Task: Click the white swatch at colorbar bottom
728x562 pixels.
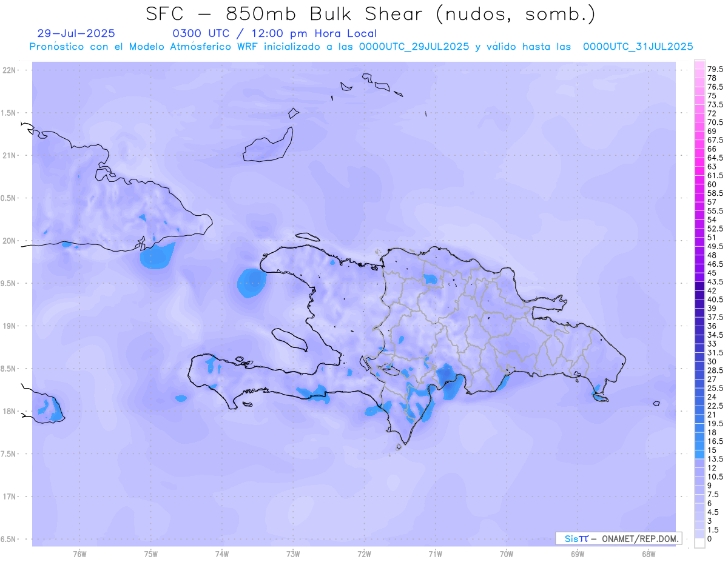Action: point(699,543)
